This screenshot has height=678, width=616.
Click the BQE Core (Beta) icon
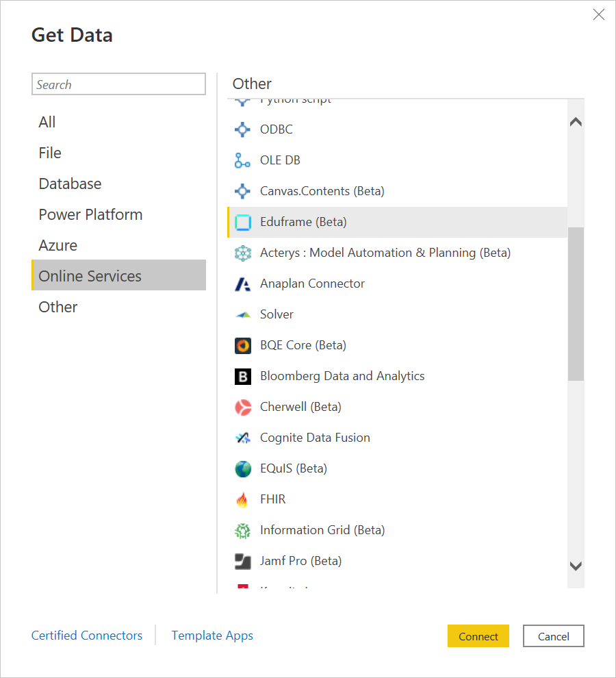pos(243,345)
